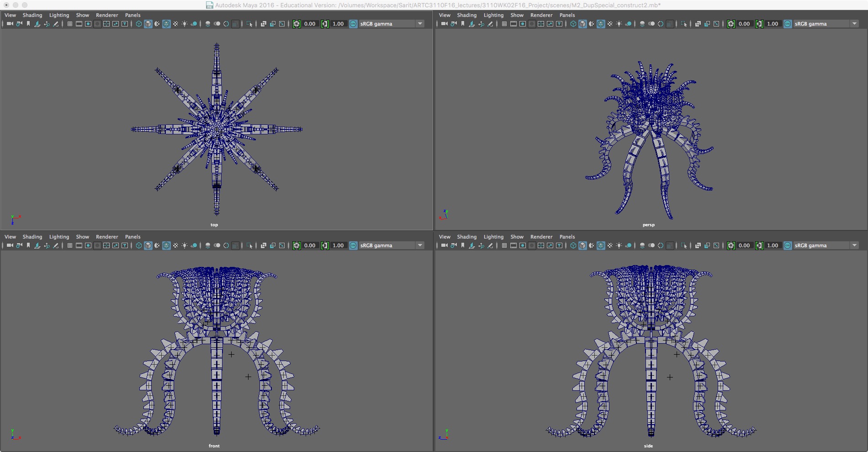Image resolution: width=868 pixels, height=452 pixels.
Task: Click Textured display icon in front panel
Action: pos(175,245)
